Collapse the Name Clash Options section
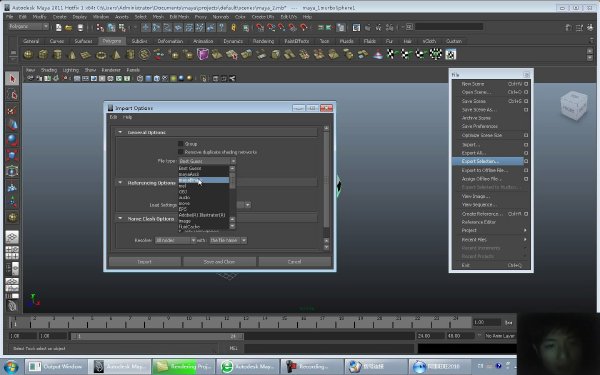The height and width of the screenshot is (375, 600). (x=120, y=218)
